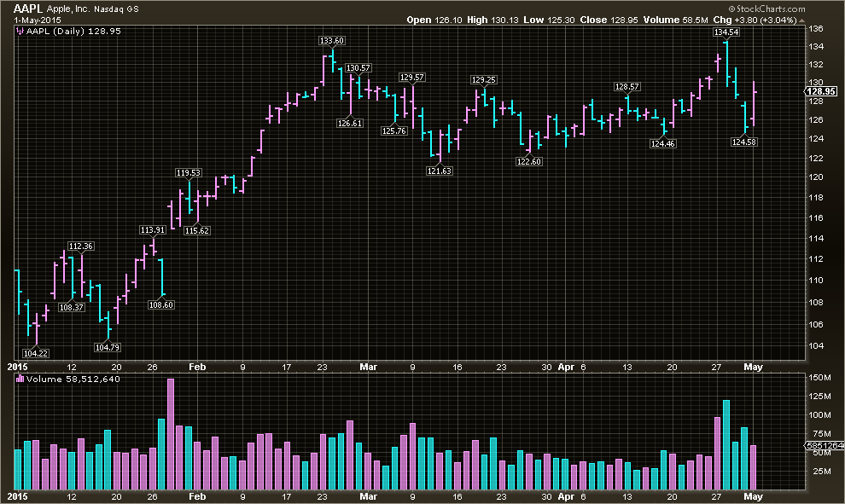Select the 119.53 price annotation
The image size is (845, 504).
[x=189, y=173]
